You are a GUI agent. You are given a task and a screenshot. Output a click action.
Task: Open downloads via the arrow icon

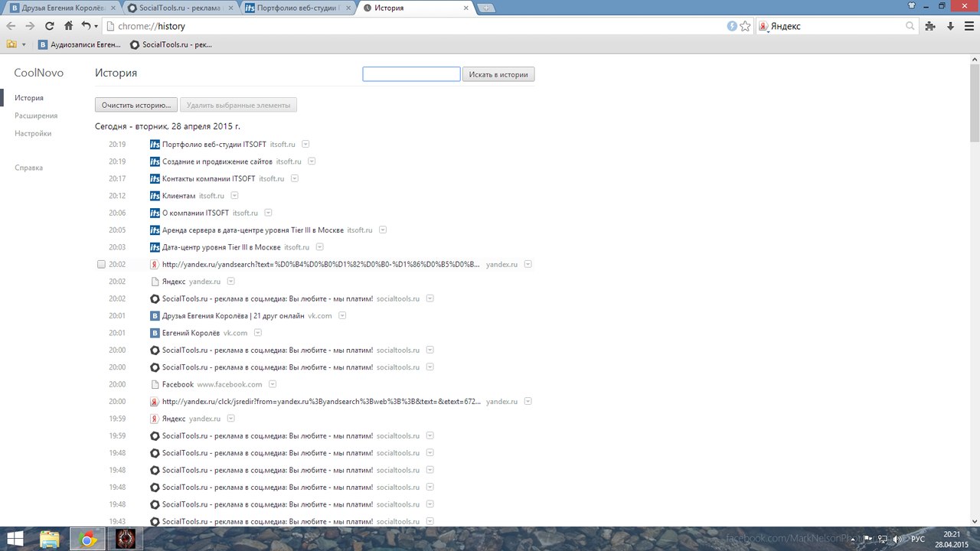(x=950, y=26)
